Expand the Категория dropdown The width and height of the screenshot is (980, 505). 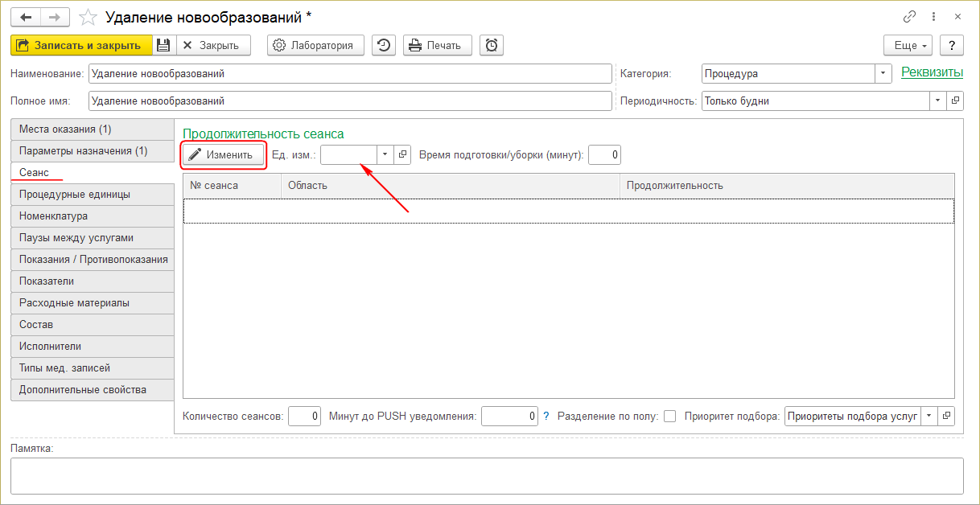[x=884, y=73]
